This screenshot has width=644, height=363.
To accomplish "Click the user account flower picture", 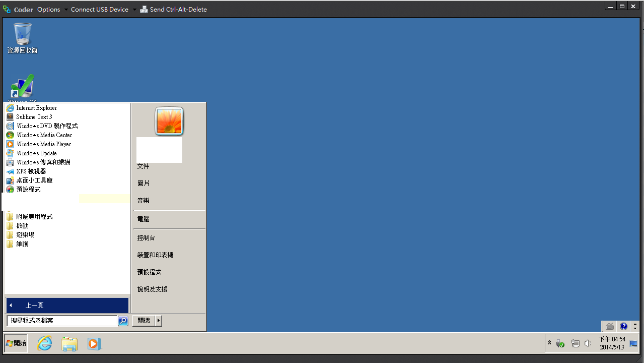I will point(169,122).
